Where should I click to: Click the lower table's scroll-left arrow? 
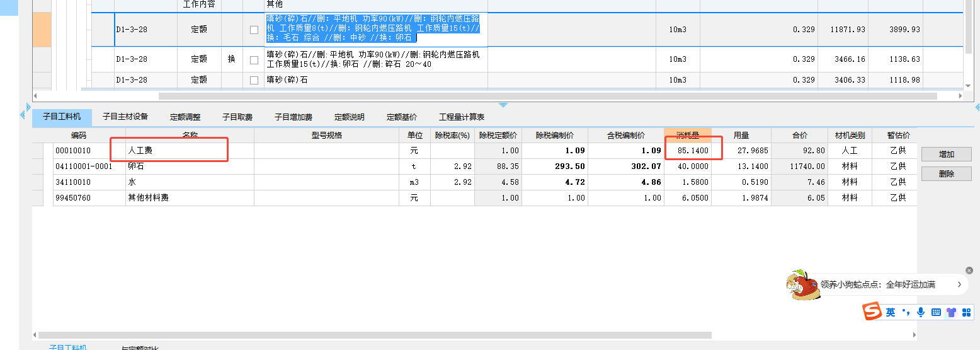click(35, 335)
